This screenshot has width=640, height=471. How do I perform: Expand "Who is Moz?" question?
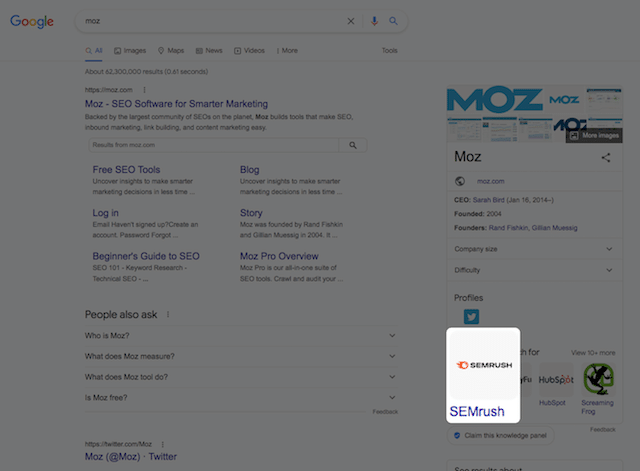[240, 336]
